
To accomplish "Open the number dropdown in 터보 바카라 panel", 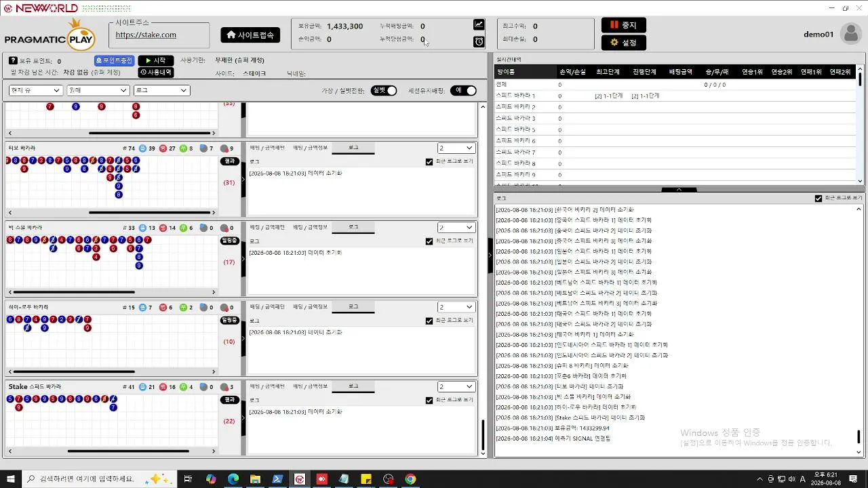I will (x=456, y=148).
